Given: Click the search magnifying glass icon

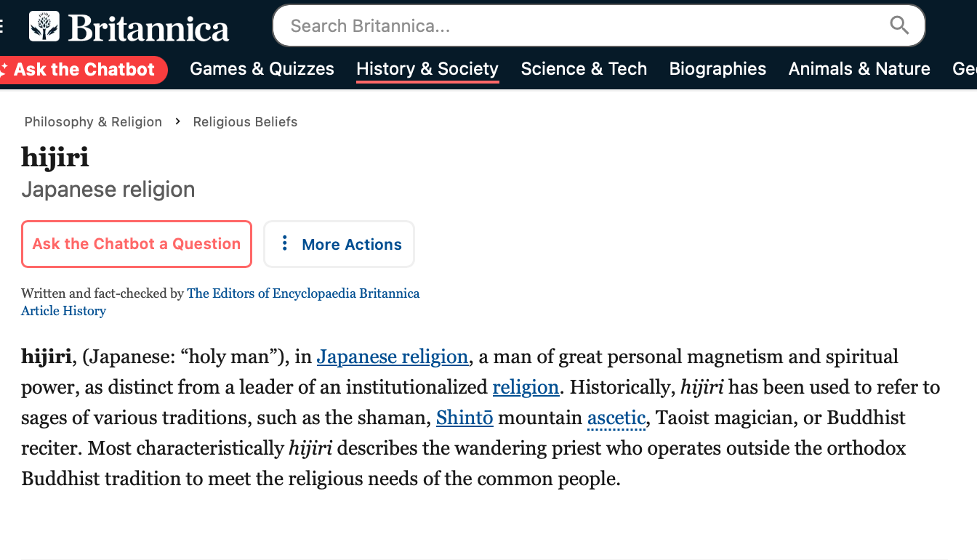Looking at the screenshot, I should pyautogui.click(x=899, y=26).
